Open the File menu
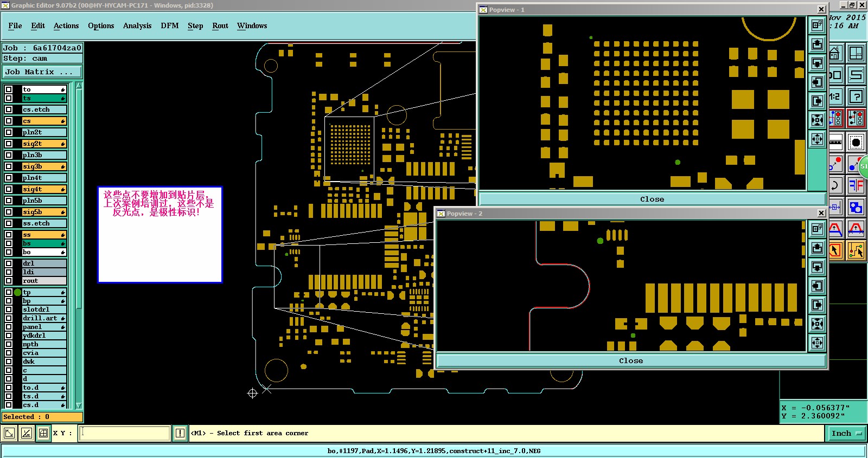The image size is (868, 458). (x=15, y=25)
